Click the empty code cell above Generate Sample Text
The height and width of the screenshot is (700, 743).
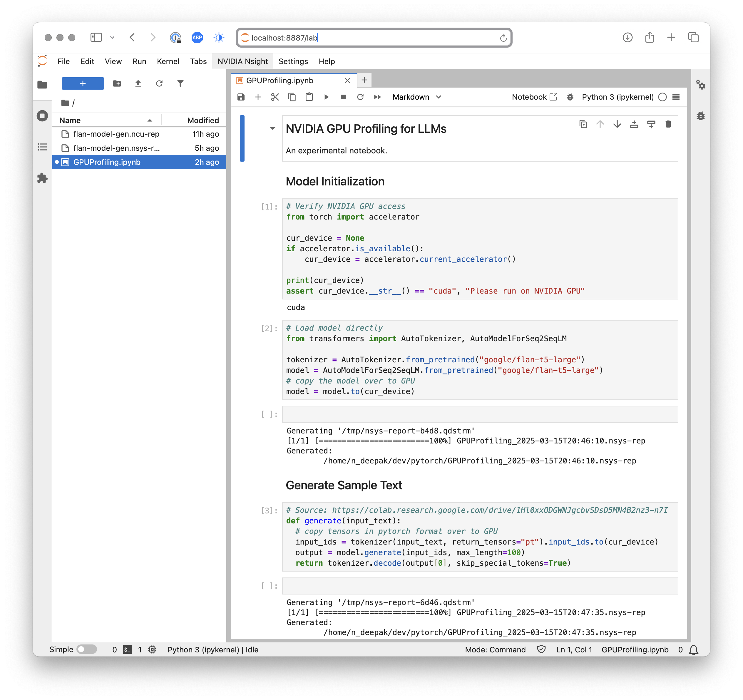(x=480, y=414)
